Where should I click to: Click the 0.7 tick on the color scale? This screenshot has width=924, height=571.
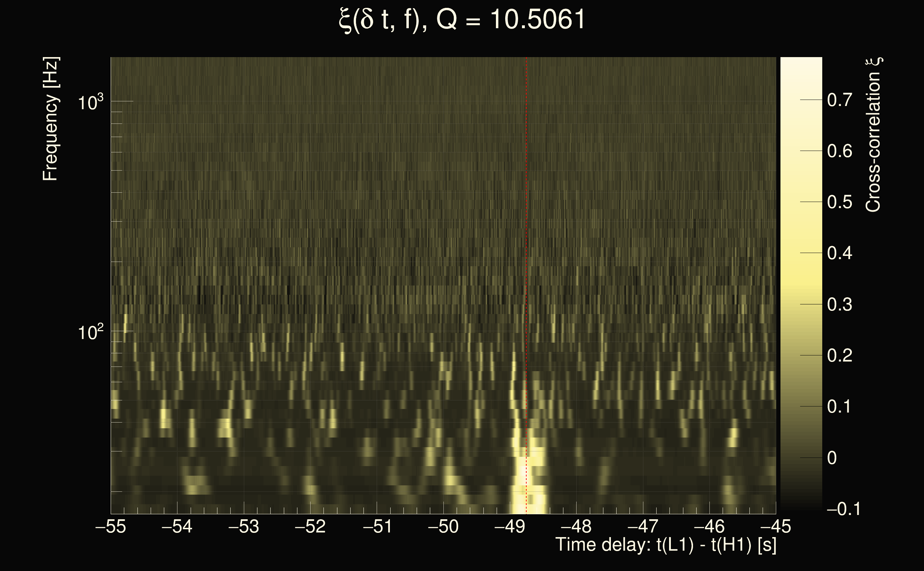tap(839, 100)
